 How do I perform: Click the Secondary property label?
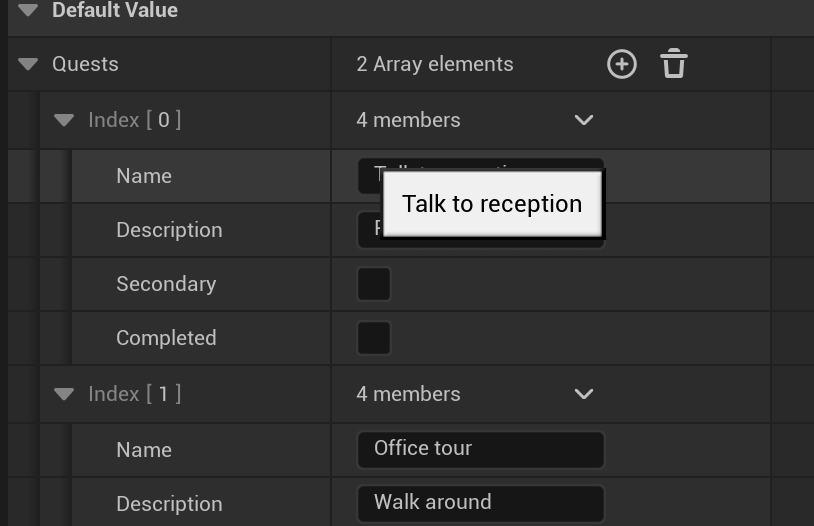click(x=166, y=284)
